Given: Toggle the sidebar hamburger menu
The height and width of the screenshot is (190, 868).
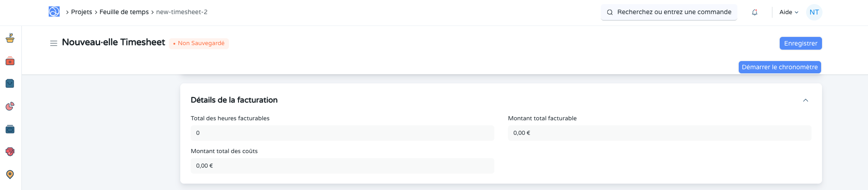Looking at the screenshot, I should pos(54,43).
